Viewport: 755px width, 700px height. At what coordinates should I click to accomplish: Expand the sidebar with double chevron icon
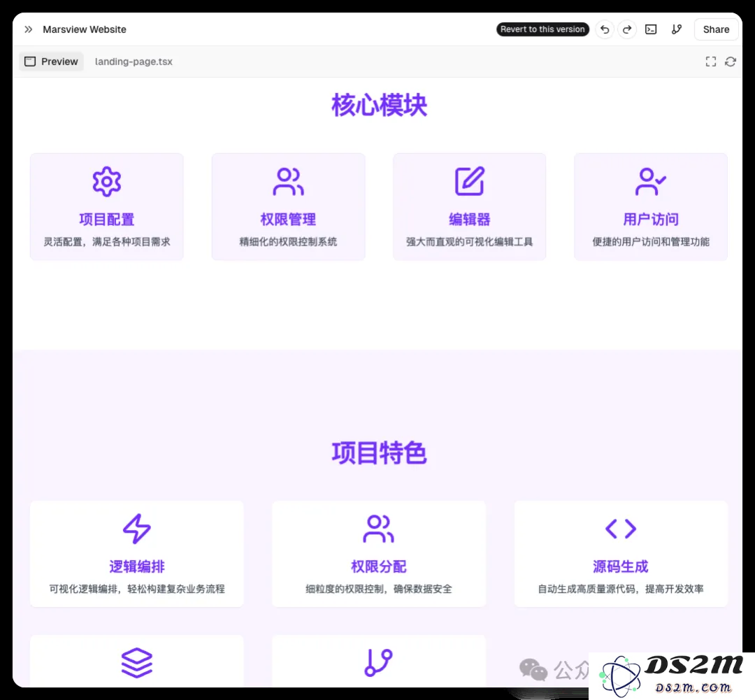(29, 29)
